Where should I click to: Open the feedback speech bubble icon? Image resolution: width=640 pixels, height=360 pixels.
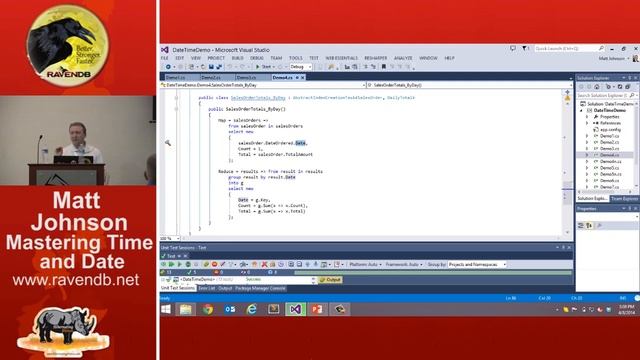tap(513, 49)
